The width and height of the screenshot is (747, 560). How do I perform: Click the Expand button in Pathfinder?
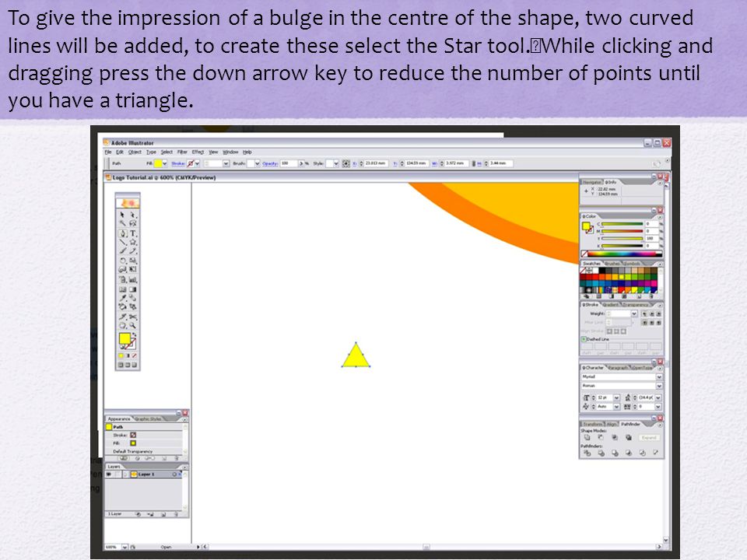point(649,437)
